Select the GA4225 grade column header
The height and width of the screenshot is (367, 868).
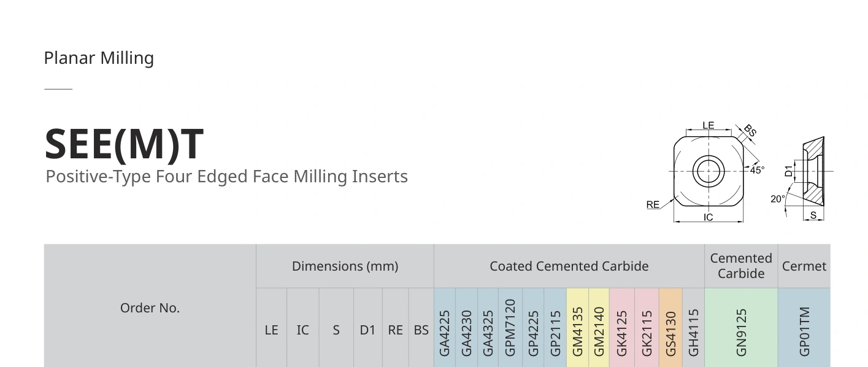[x=445, y=328]
